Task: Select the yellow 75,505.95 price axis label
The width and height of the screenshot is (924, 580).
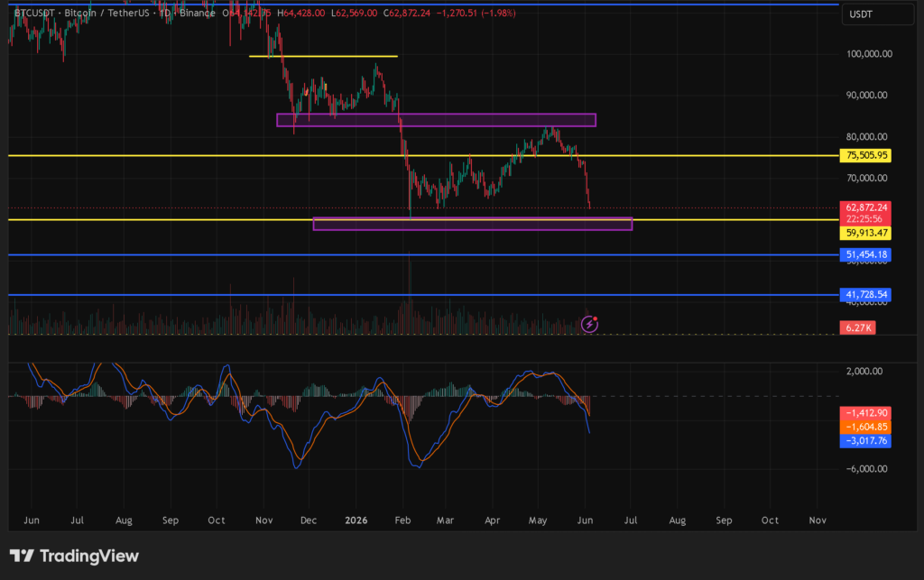Action: (x=865, y=155)
